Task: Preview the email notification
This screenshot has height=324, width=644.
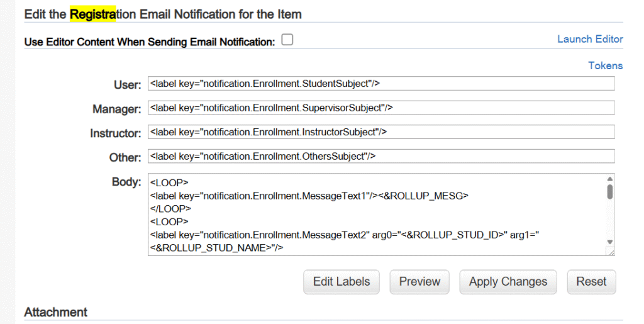Action: pyautogui.click(x=419, y=282)
